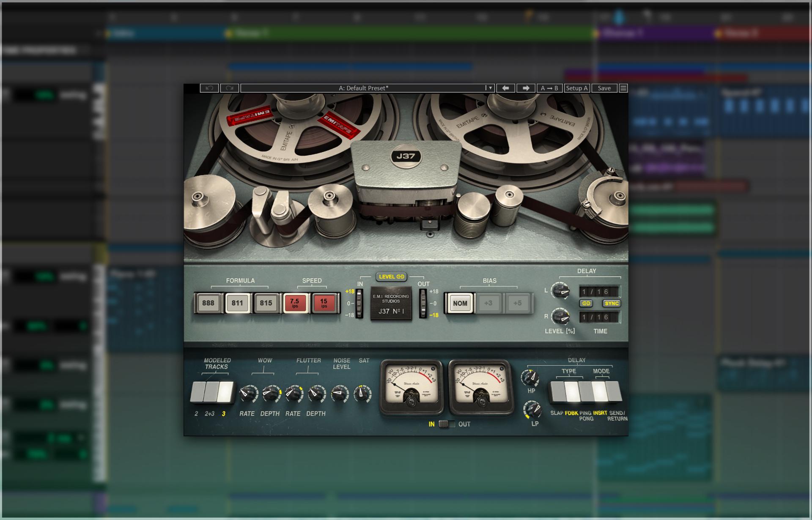The image size is (812, 520).
Task: Click the delay LP filter knob
Action: [x=532, y=410]
